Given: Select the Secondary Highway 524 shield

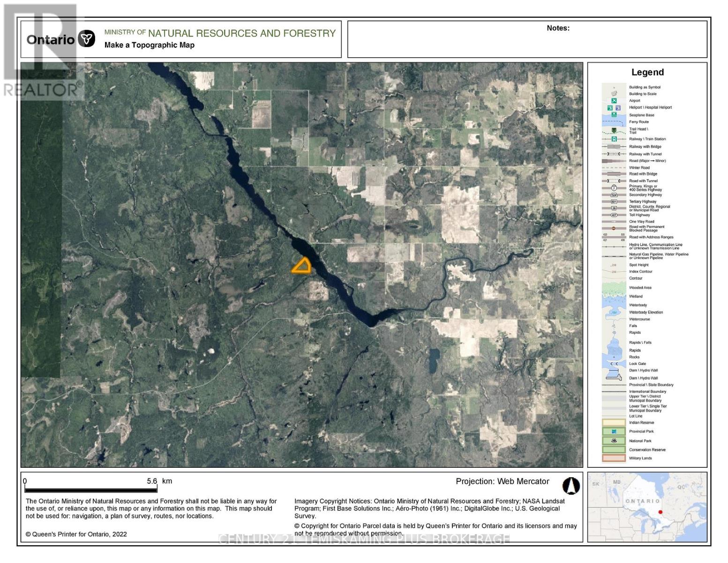Looking at the screenshot, I should point(614,195).
